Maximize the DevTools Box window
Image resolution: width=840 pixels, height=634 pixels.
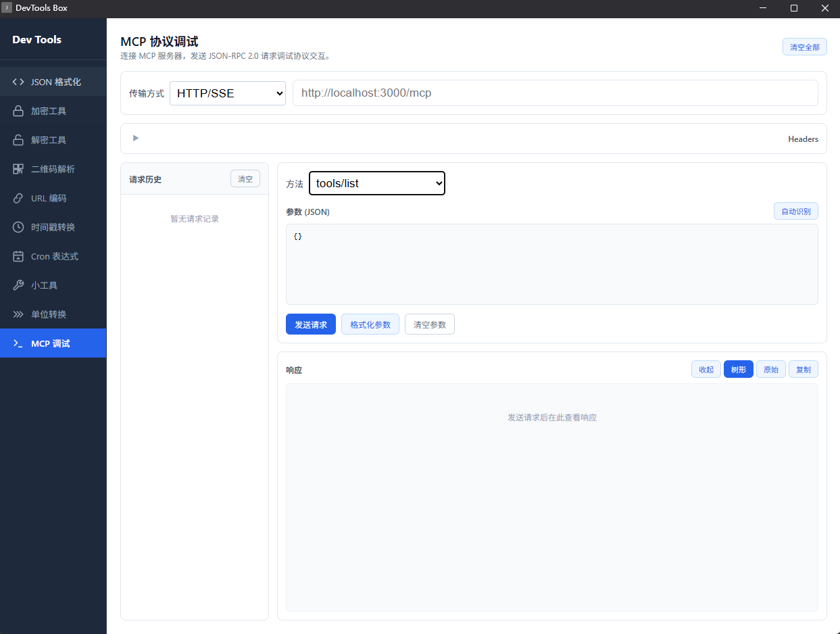[794, 8]
